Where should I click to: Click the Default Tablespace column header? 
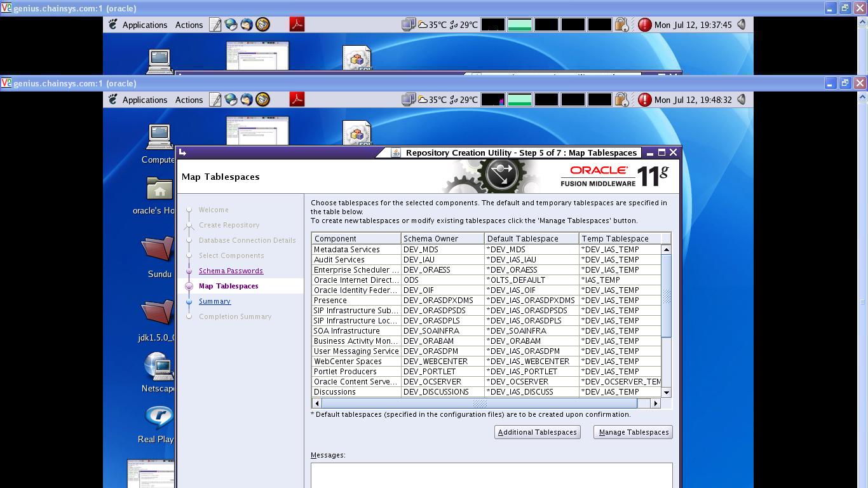pos(532,238)
